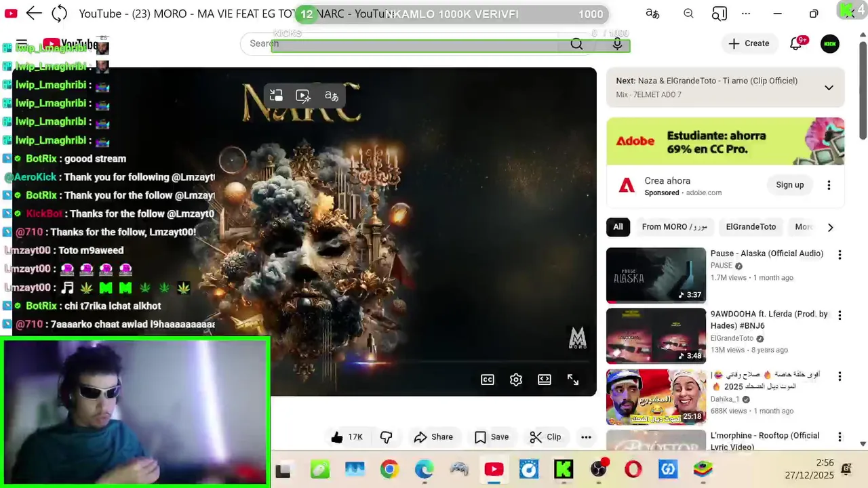868x488 pixels.
Task: Share the video
Action: click(x=433, y=437)
